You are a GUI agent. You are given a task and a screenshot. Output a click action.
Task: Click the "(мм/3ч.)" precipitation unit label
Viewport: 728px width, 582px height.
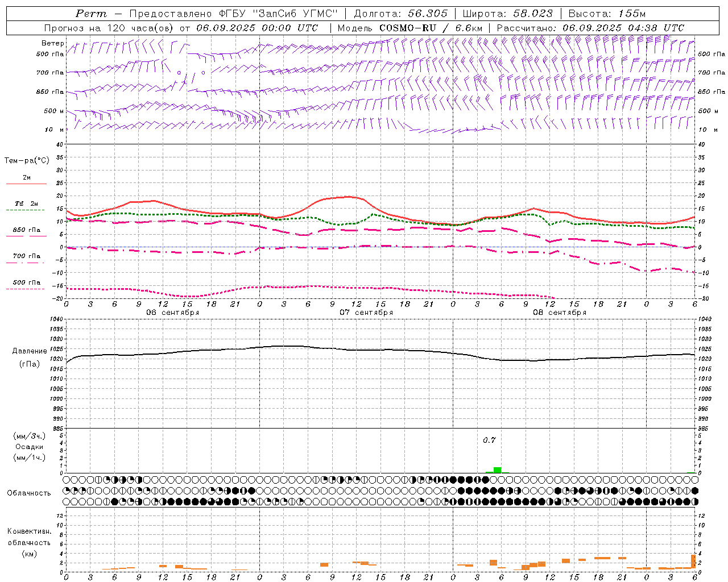[x=30, y=436]
